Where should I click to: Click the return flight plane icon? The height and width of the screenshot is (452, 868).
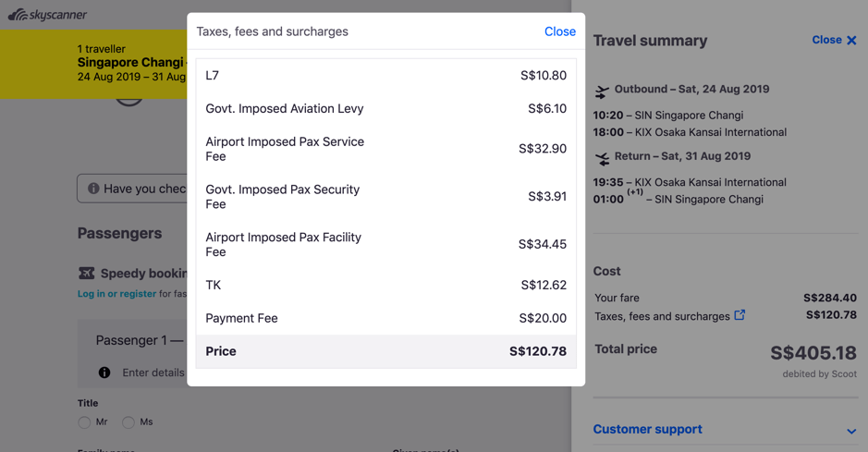tap(602, 159)
